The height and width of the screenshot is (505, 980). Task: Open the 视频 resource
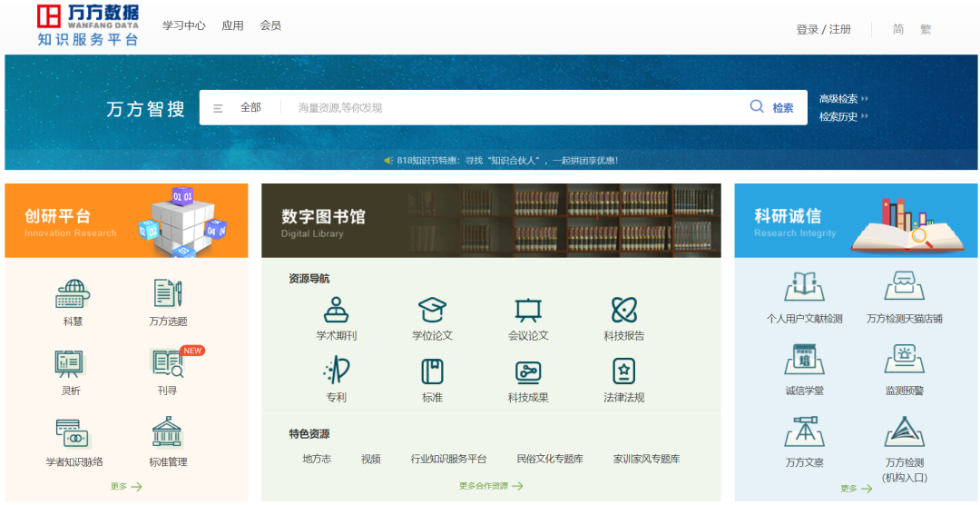[370, 460]
